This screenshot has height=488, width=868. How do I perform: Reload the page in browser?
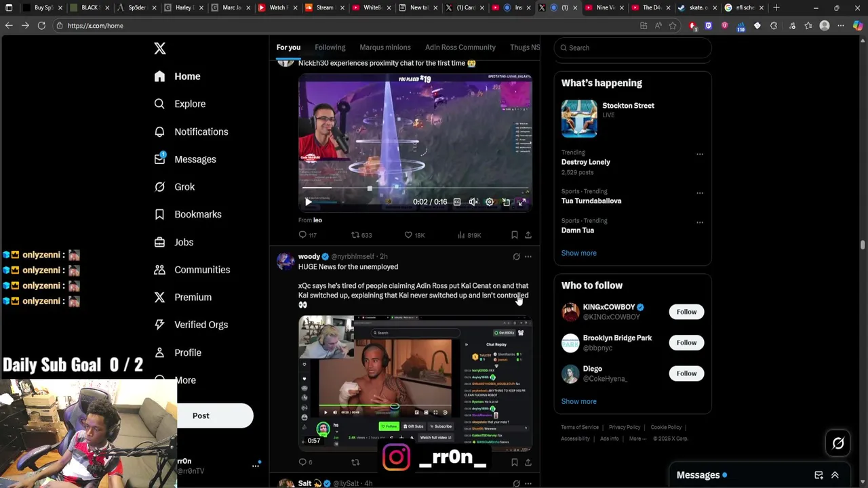pos(41,26)
